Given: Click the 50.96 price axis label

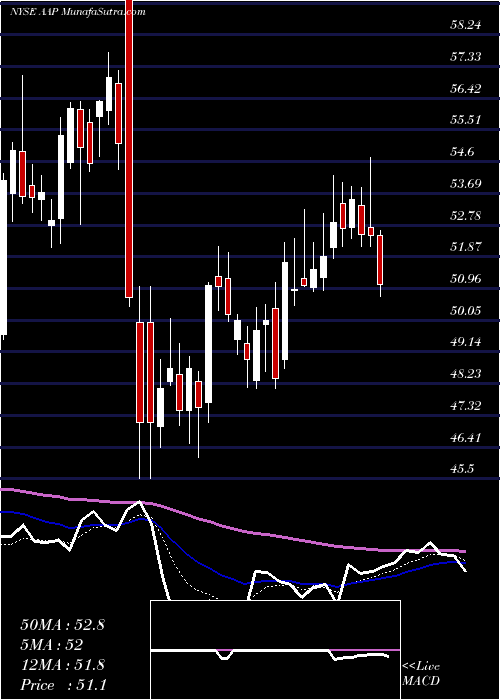Looking at the screenshot, I should [x=465, y=279].
